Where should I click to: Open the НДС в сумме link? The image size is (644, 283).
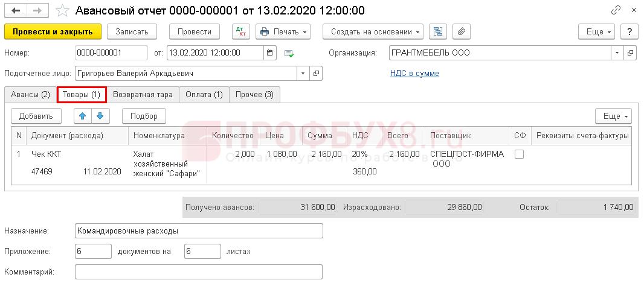coord(415,74)
